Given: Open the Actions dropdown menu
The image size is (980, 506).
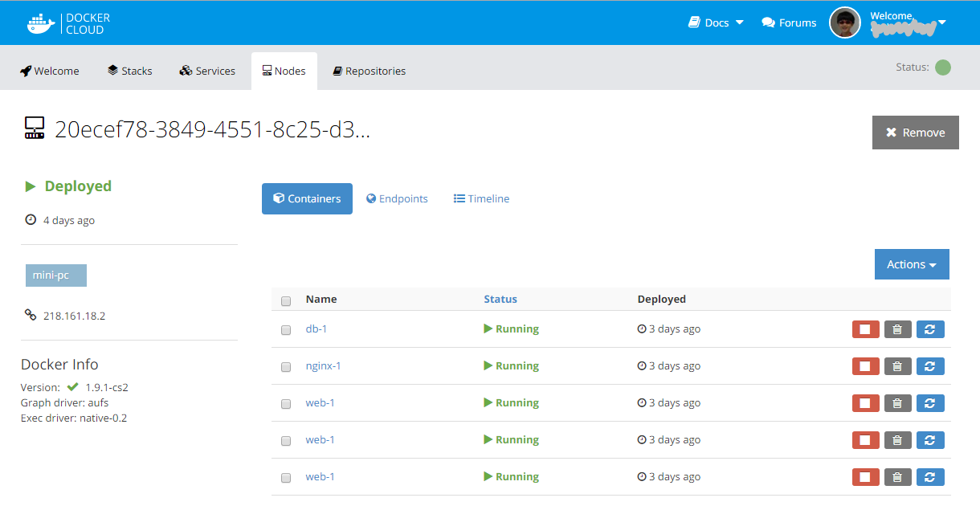Looking at the screenshot, I should coord(912,264).
